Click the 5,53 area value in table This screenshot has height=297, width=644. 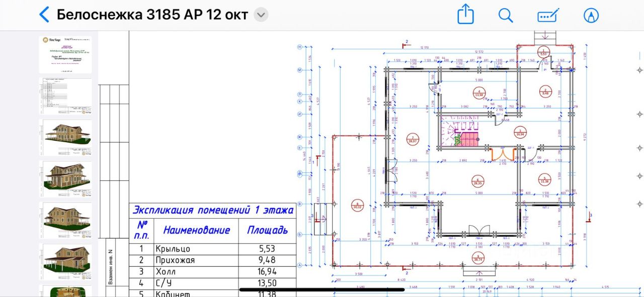pos(267,249)
